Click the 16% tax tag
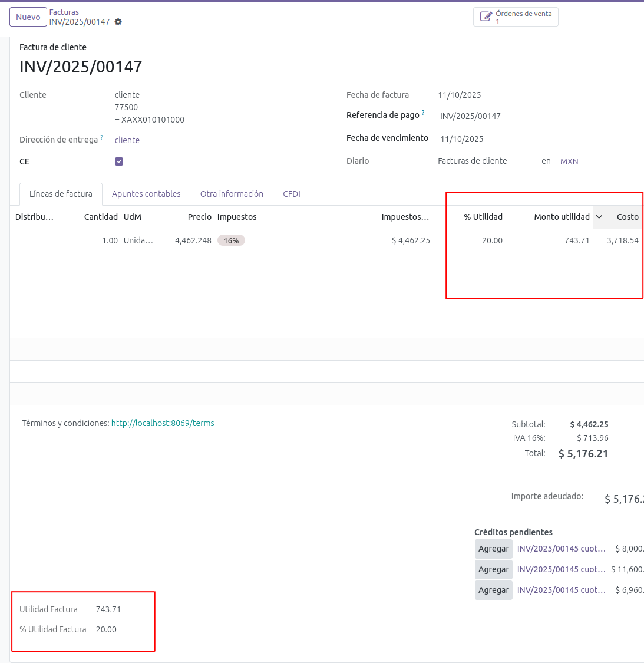This screenshot has height=663, width=644. click(x=231, y=240)
